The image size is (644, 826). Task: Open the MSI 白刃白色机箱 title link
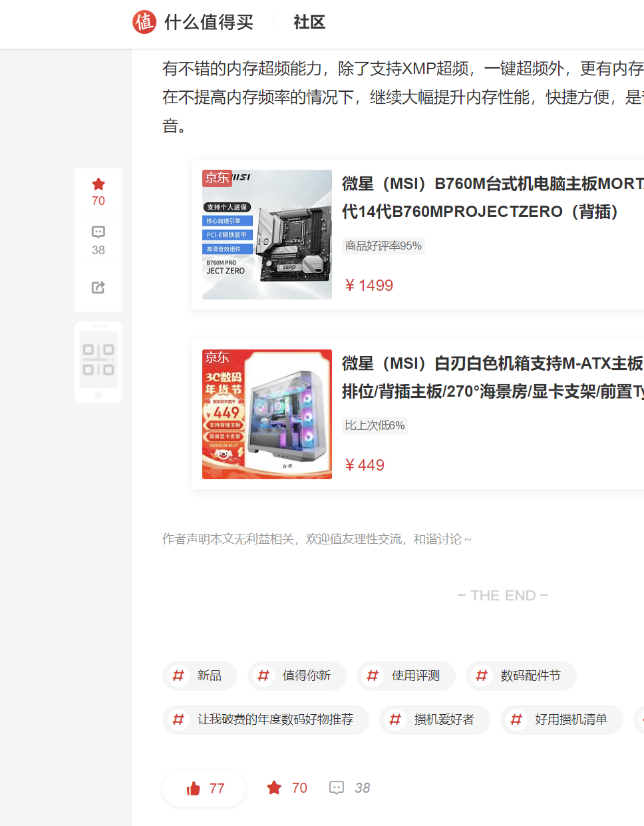pyautogui.click(x=492, y=377)
